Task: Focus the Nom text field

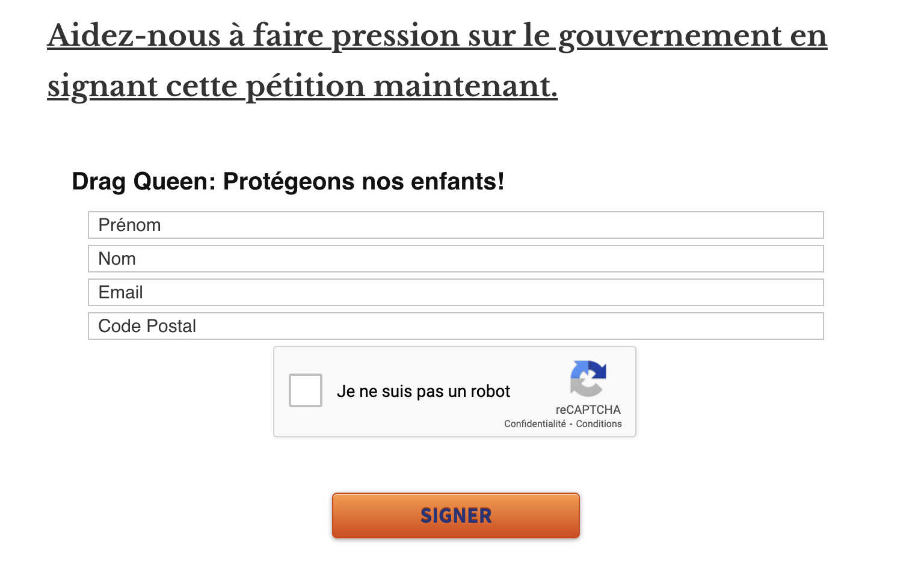Action: tap(455, 259)
